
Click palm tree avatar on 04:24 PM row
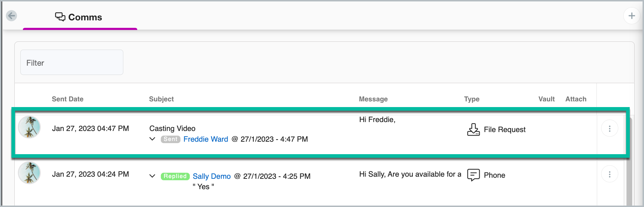pos(29,173)
